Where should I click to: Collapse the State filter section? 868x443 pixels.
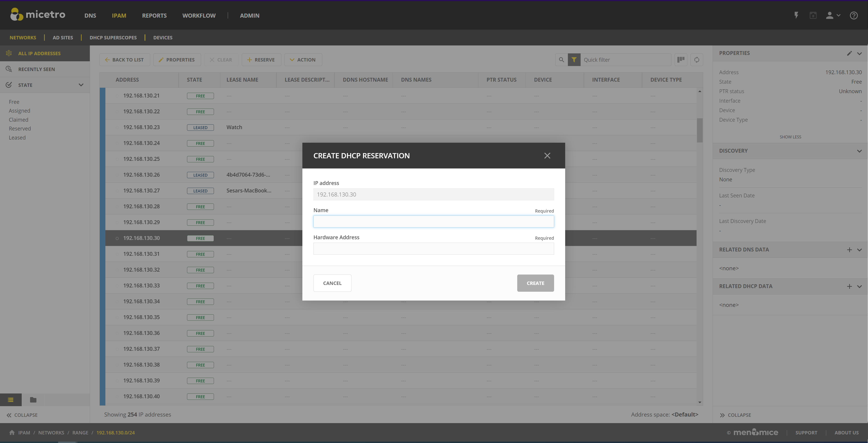[x=81, y=85]
